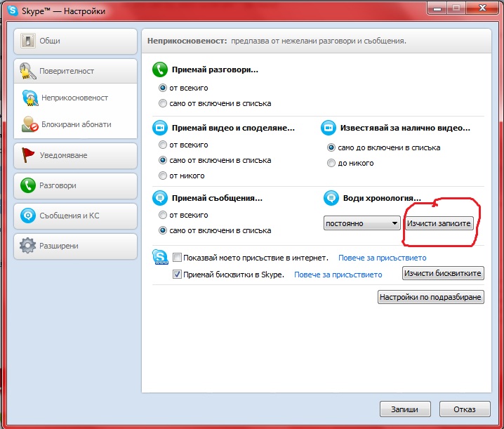Open 'Повече за присъствието' link beside cookies

(x=338, y=275)
